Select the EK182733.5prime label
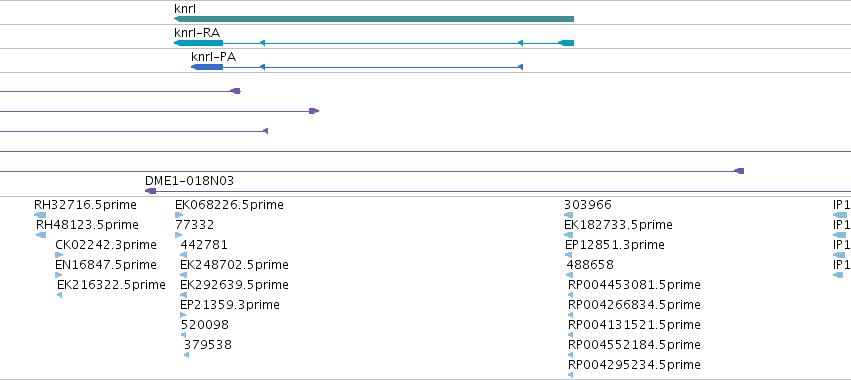The height and width of the screenshot is (380, 851). click(x=618, y=225)
